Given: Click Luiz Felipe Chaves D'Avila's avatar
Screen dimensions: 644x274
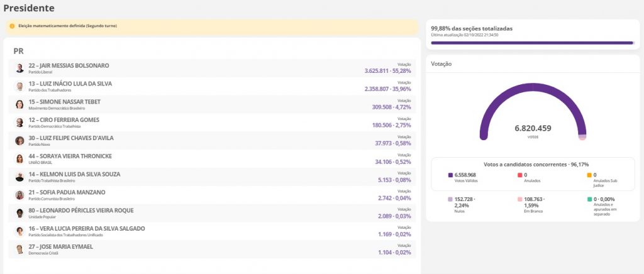Looking at the screenshot, I should pyautogui.click(x=19, y=141).
